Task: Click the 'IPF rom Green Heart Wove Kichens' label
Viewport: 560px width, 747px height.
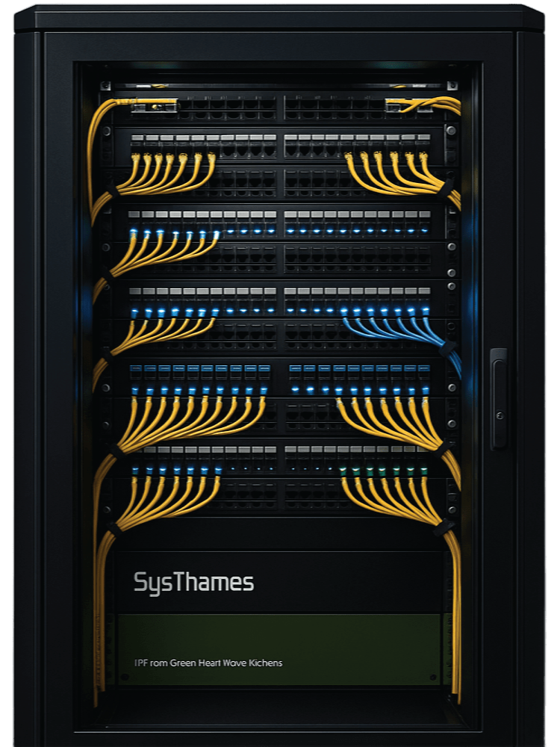Action: (x=208, y=663)
